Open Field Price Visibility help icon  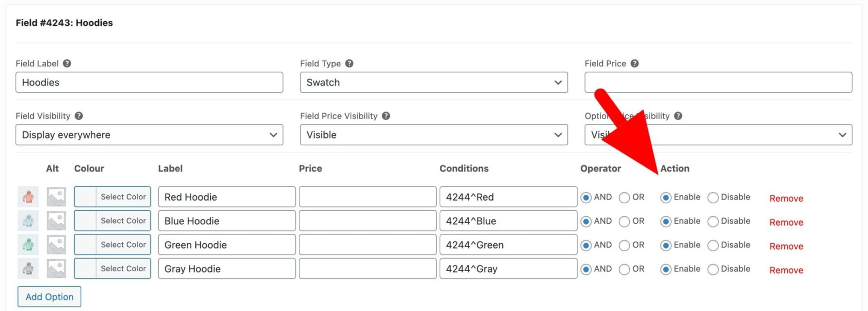(386, 116)
